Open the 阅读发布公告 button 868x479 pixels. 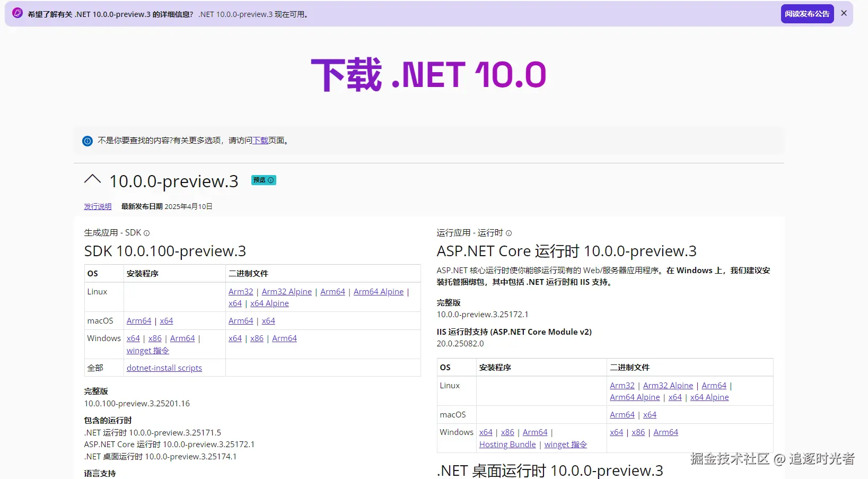click(807, 14)
